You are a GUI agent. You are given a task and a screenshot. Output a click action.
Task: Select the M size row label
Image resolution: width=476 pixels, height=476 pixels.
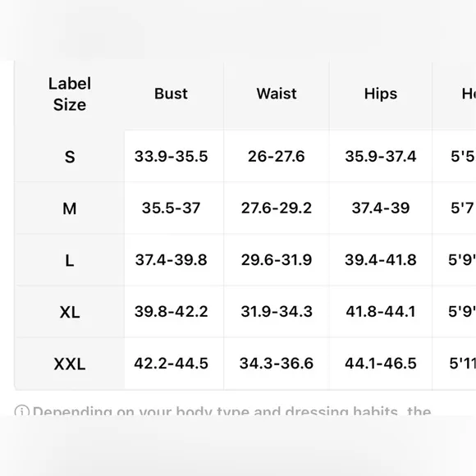pos(70,208)
